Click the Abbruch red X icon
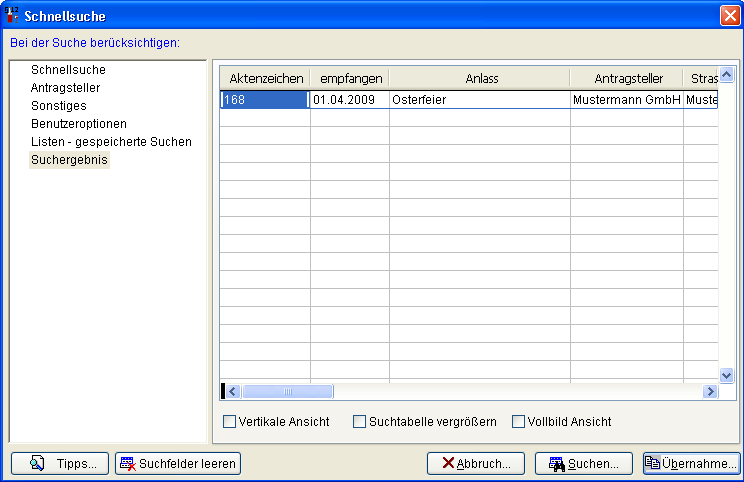Screen dimensions: 744x482 (448, 463)
